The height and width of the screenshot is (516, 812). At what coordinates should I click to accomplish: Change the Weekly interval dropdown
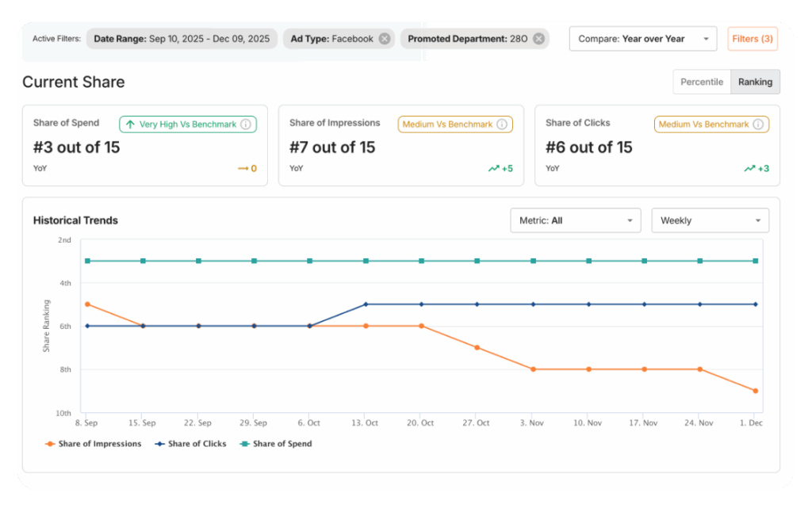coord(710,220)
